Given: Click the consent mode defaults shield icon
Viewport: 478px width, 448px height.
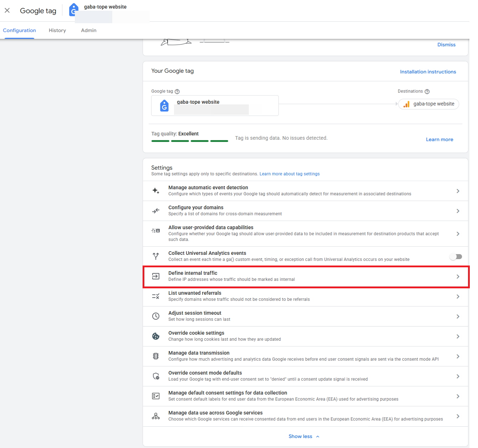Looking at the screenshot, I should 156,376.
